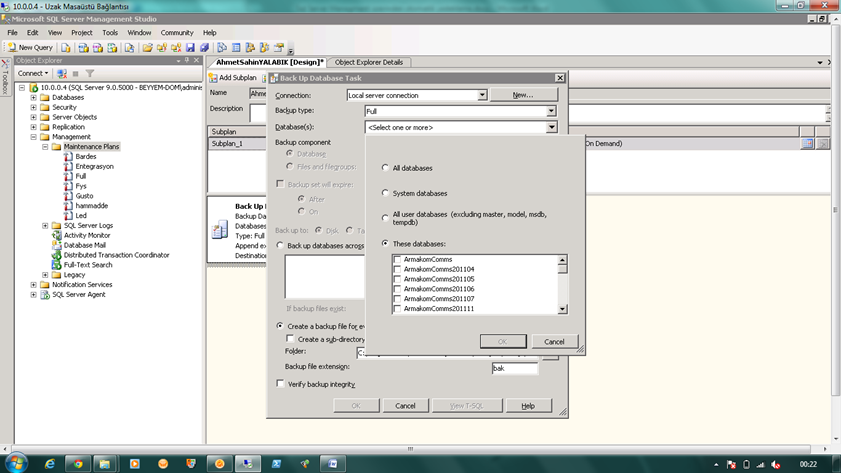Expand the SQL Server Logs node
Screen dimensions: 841x473
pos(45,226)
